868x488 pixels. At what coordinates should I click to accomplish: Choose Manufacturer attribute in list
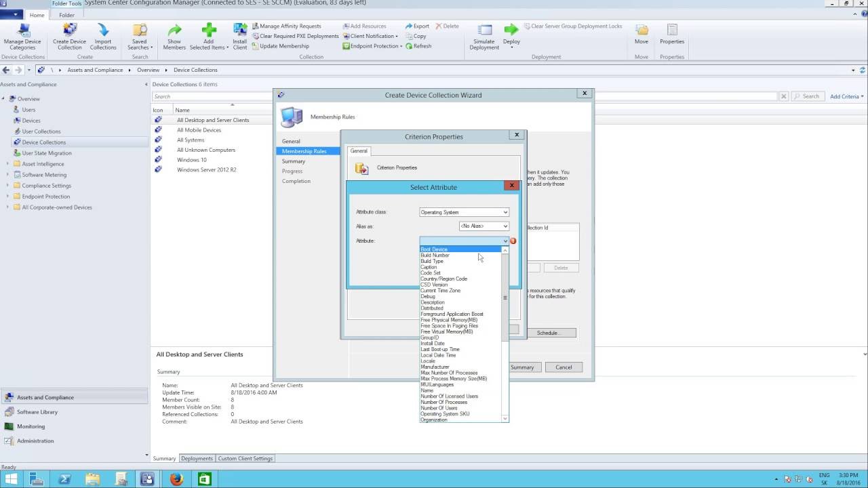(435, 367)
